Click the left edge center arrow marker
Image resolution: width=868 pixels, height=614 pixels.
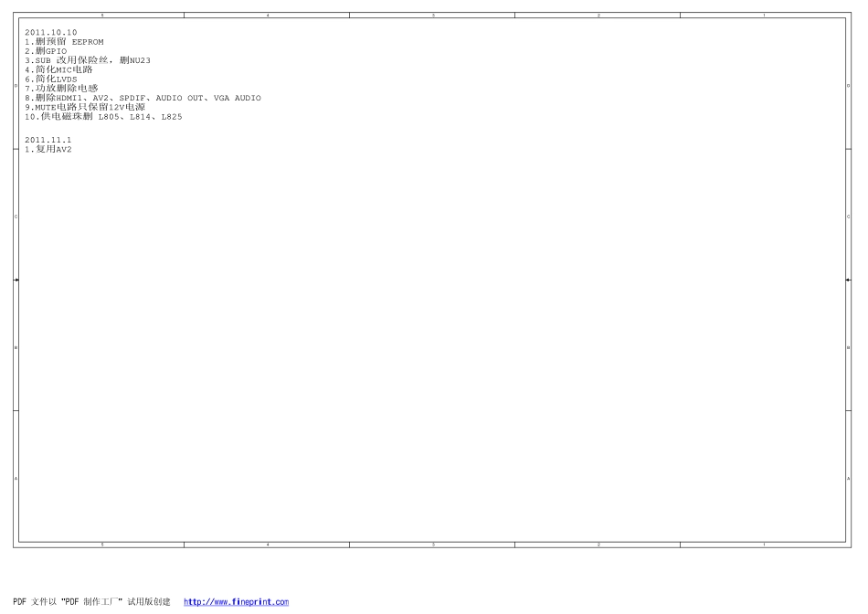16,280
